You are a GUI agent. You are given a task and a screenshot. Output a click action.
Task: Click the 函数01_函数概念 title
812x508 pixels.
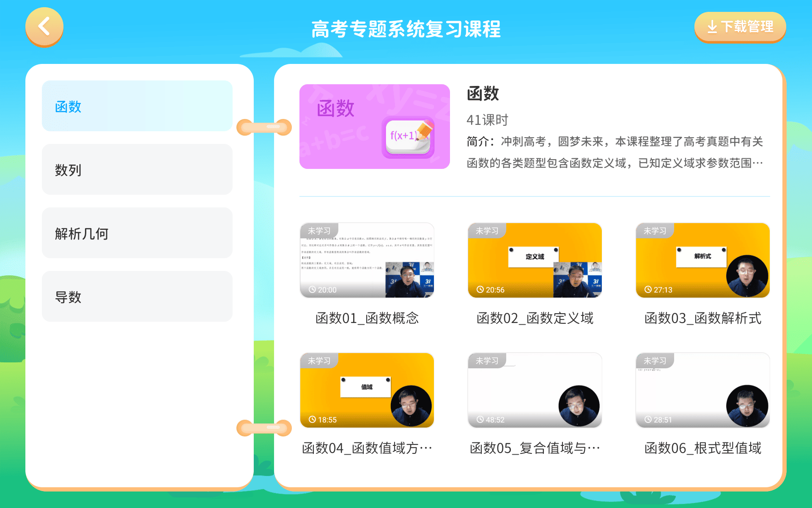tap(367, 318)
